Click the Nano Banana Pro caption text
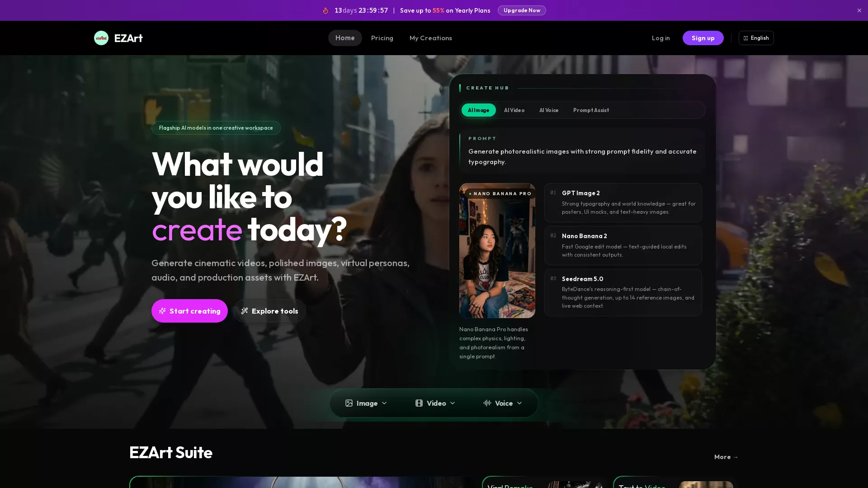 click(x=494, y=343)
